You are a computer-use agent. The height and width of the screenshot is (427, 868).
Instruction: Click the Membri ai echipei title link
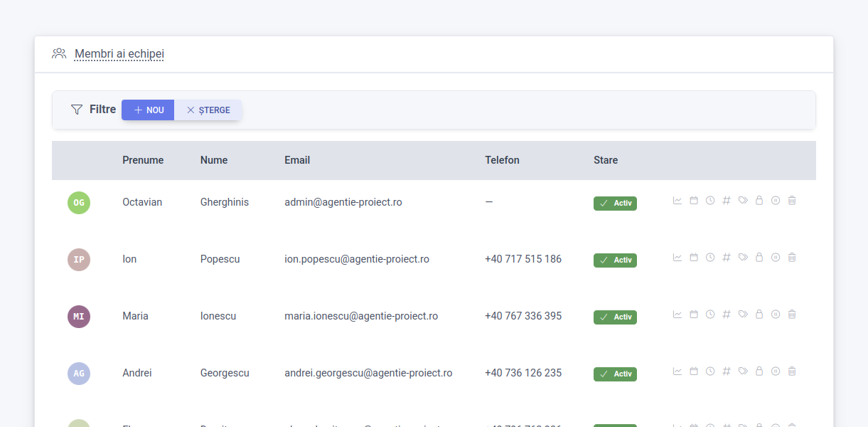click(x=119, y=54)
